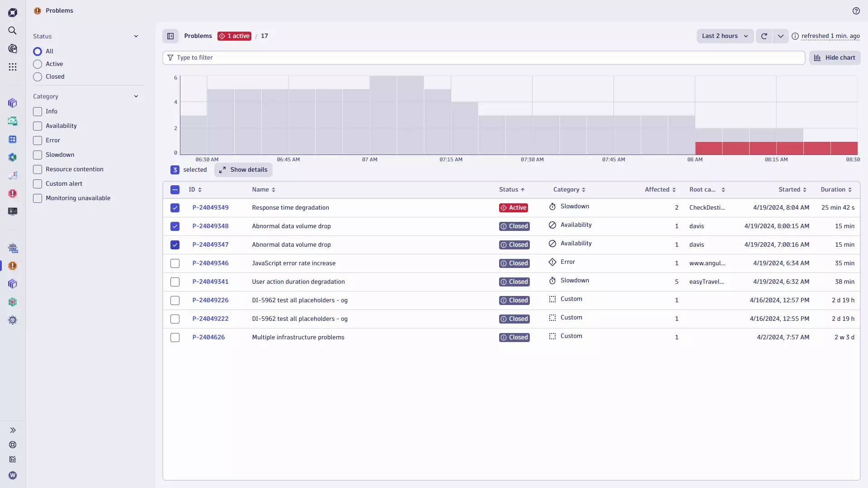868x488 pixels.
Task: Select the Active status radio button
Action: coord(38,64)
